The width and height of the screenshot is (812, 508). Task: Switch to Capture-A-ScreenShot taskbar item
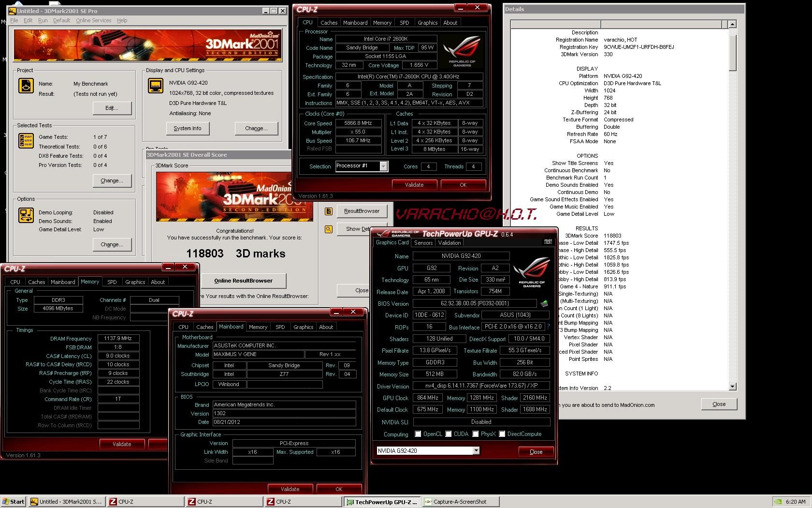click(x=461, y=502)
